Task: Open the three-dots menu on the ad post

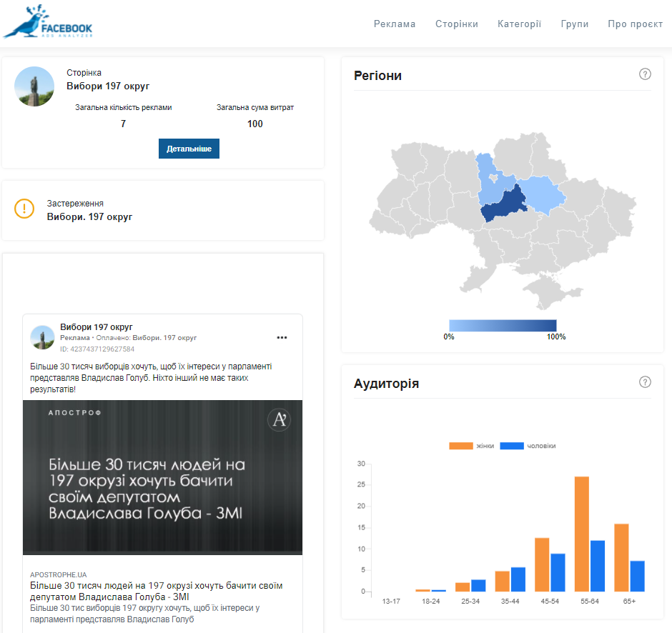Action: (x=282, y=337)
